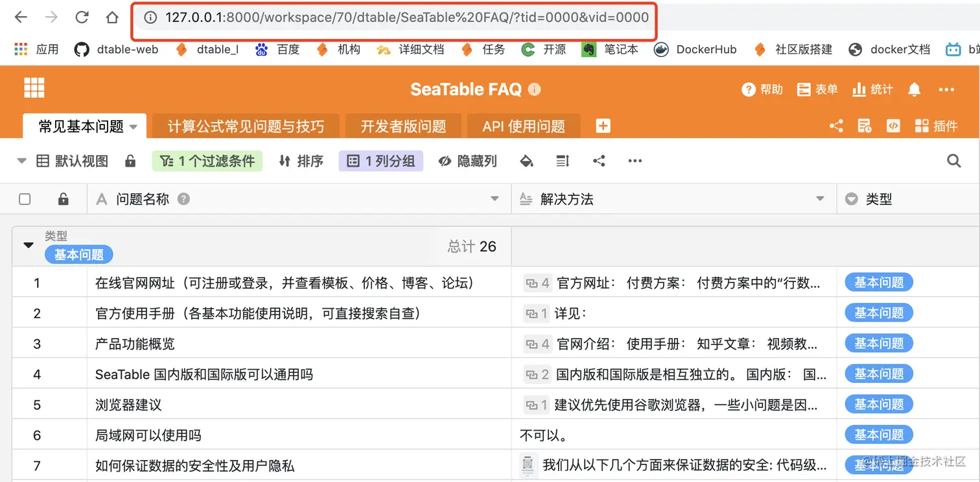Viewport: 980px width, 482px height.
Task: Click the link count icon in row 4
Action: click(537, 374)
